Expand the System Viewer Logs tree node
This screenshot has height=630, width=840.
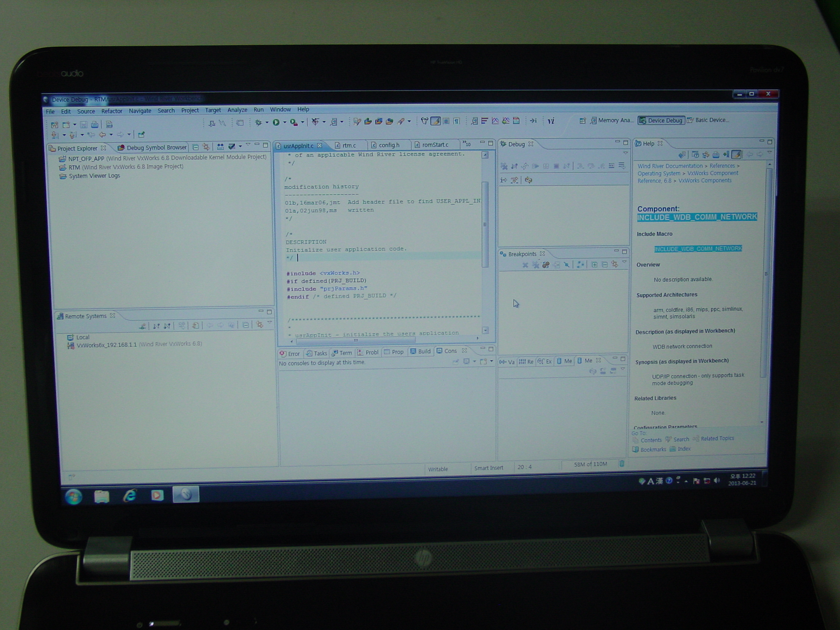click(58, 177)
